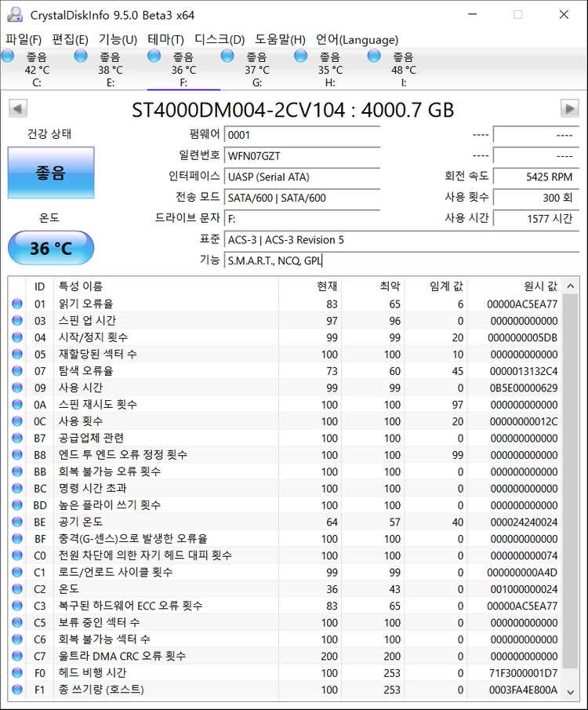Click the ID column header
The height and width of the screenshot is (710, 588).
click(40, 286)
